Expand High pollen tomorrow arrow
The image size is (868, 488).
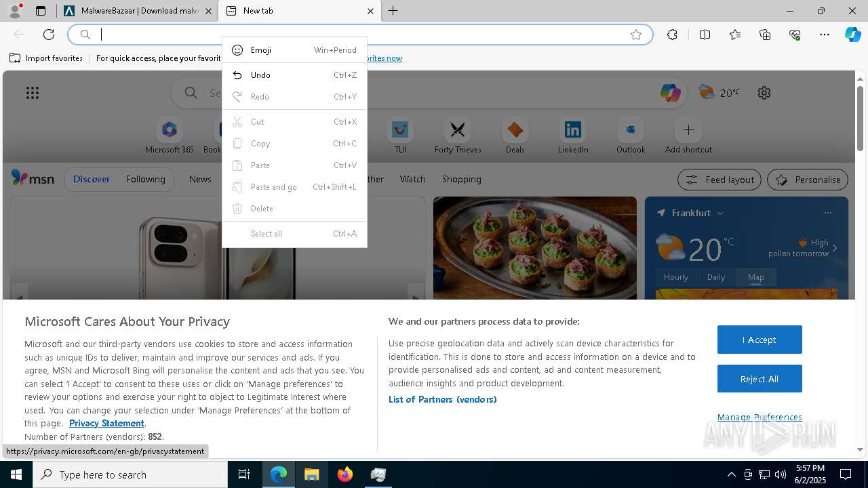835,248
